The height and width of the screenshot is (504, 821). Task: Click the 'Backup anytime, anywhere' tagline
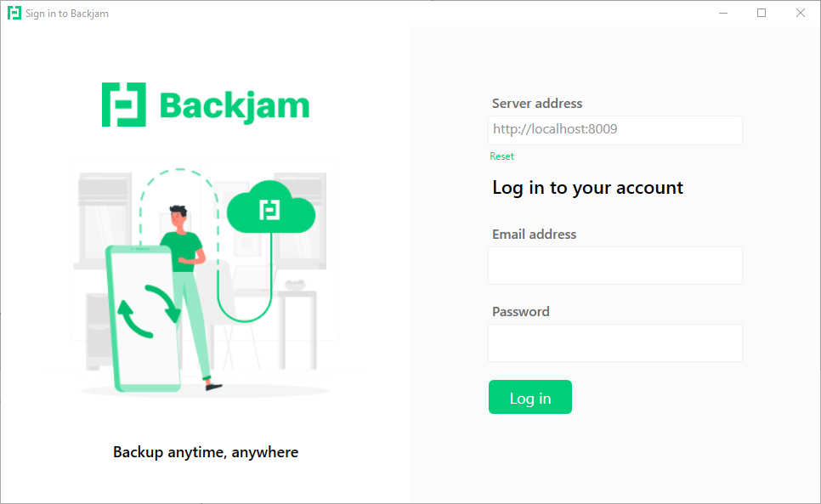click(x=206, y=451)
